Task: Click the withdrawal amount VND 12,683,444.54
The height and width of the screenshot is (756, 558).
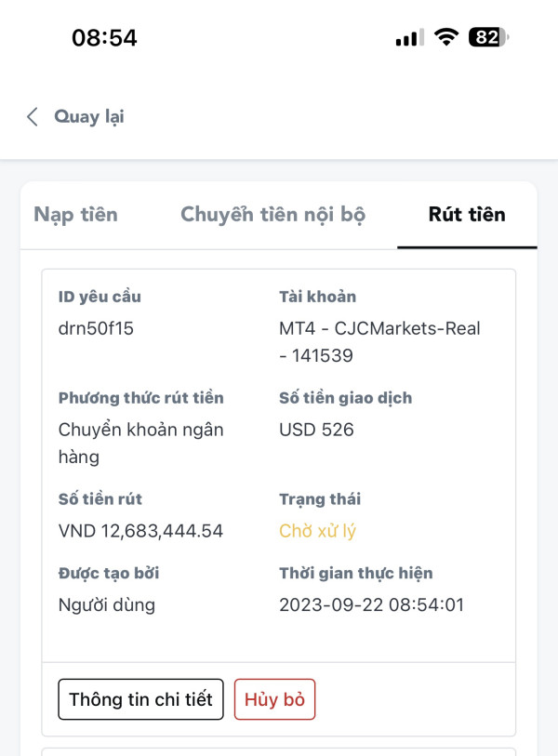Action: click(x=140, y=531)
